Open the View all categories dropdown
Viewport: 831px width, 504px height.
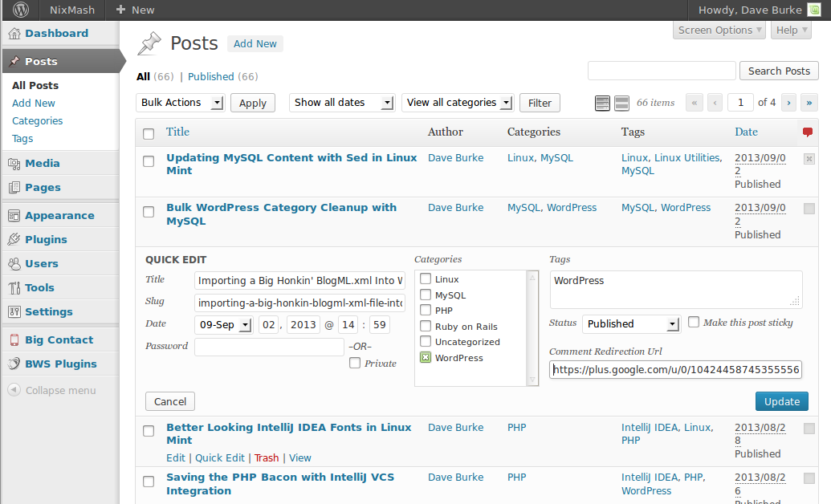pyautogui.click(x=458, y=102)
